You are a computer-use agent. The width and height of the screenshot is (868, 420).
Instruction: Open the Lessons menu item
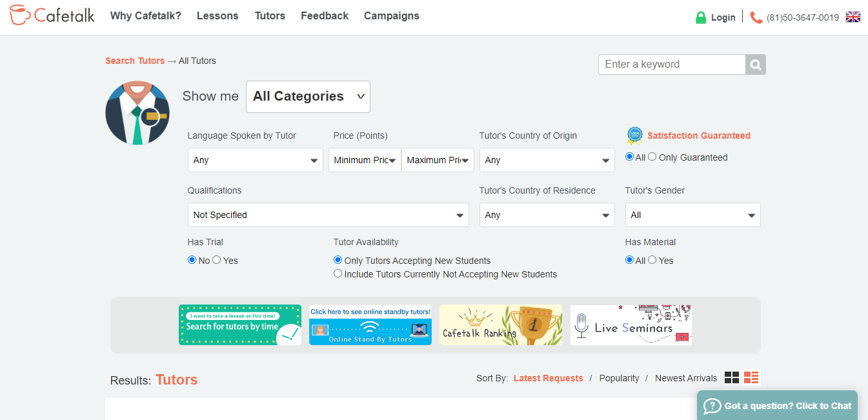[217, 16]
